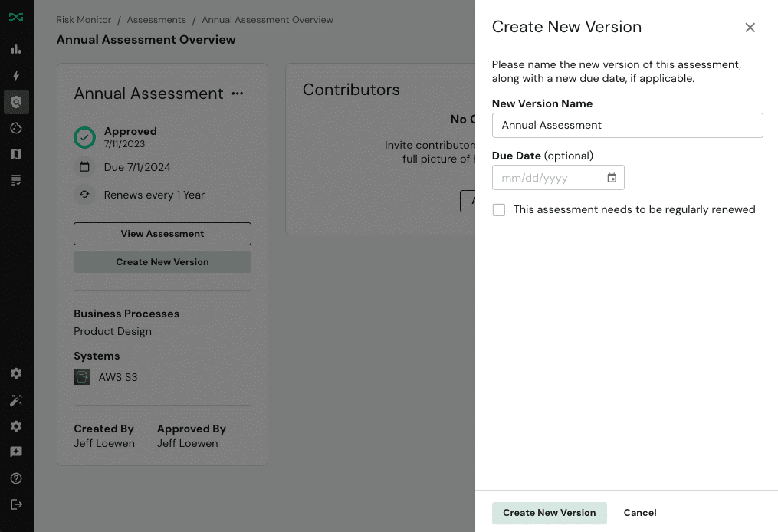Open the cookie icon in the sidebar
The height and width of the screenshot is (532, 778).
click(x=16, y=128)
